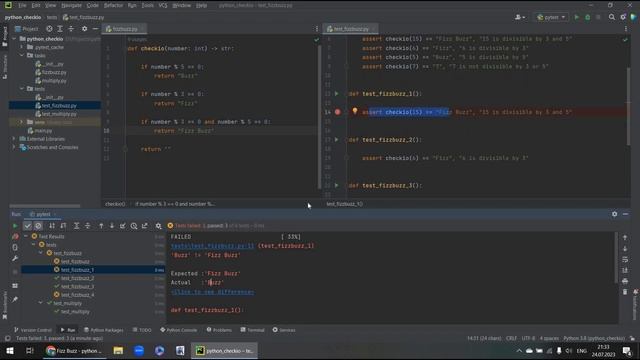Collapse the tasks folder
Screen dimensions: 640x360
pos(22,55)
